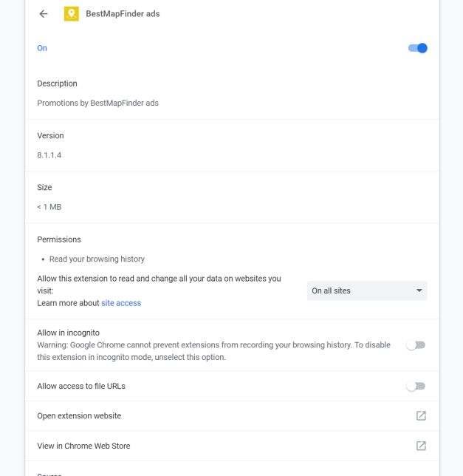Click the "< 1 MB" size value
Viewport: 463px width, 476px height.
pyautogui.click(x=49, y=207)
